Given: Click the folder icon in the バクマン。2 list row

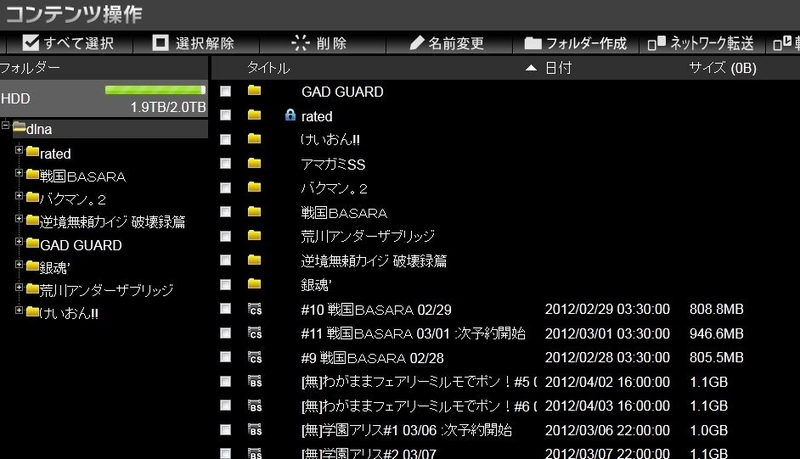Looking at the screenshot, I should 254,187.
